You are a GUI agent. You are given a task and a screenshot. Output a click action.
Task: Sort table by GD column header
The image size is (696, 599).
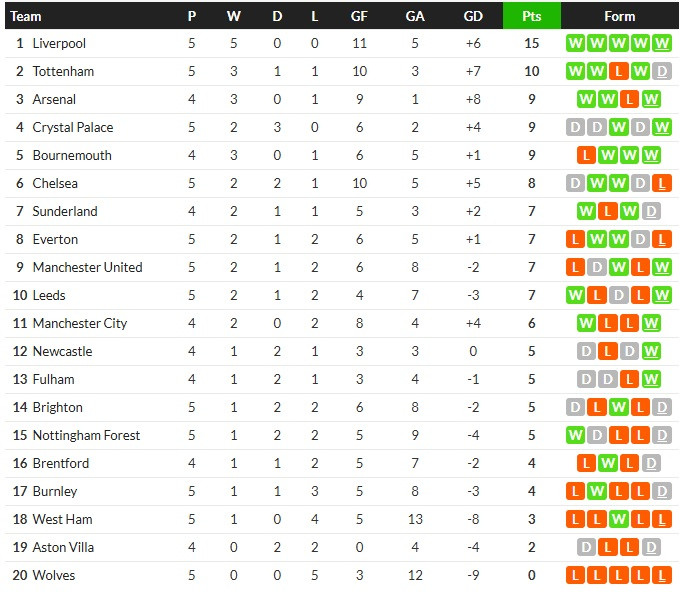473,16
